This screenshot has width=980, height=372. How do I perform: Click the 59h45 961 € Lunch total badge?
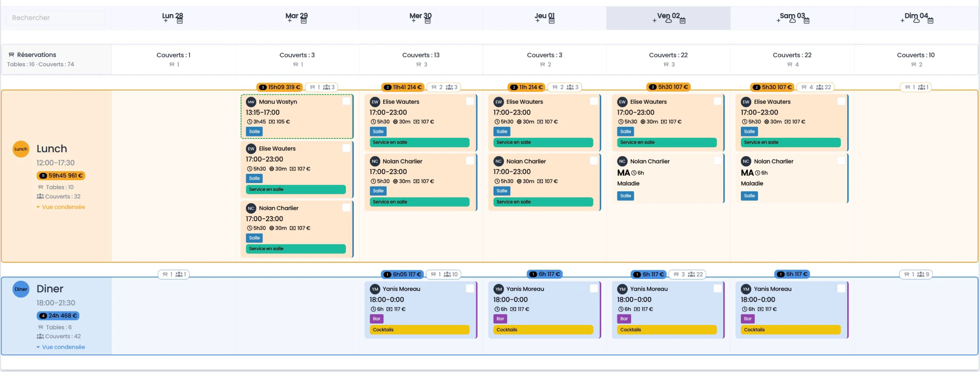tap(61, 176)
